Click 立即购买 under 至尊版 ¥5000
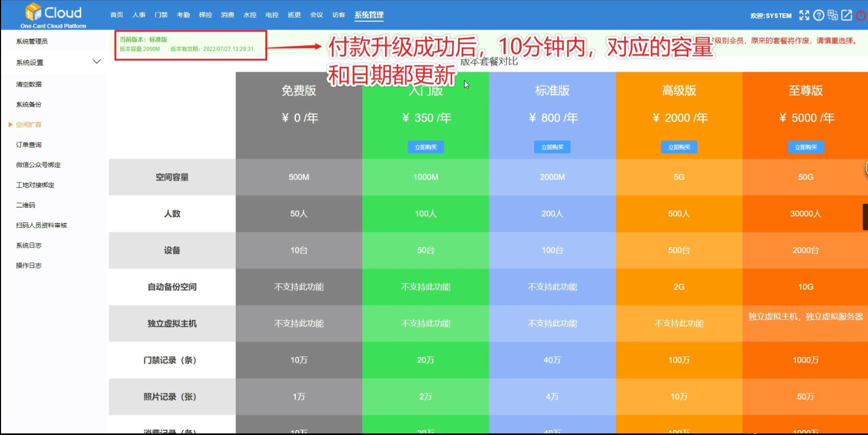 [x=806, y=147]
